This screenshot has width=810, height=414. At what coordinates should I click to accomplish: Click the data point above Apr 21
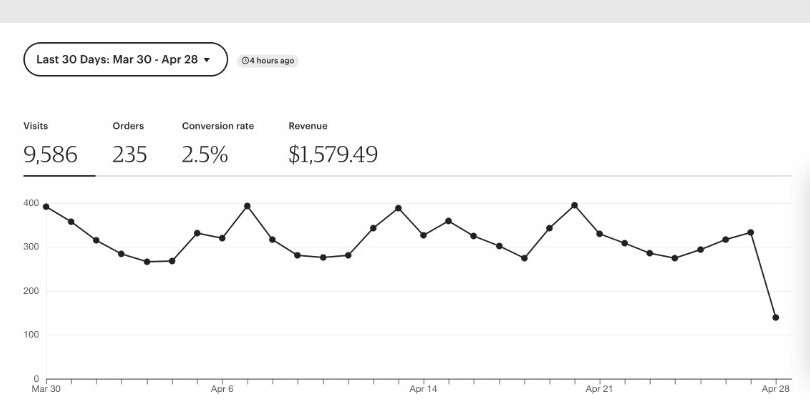pos(599,233)
